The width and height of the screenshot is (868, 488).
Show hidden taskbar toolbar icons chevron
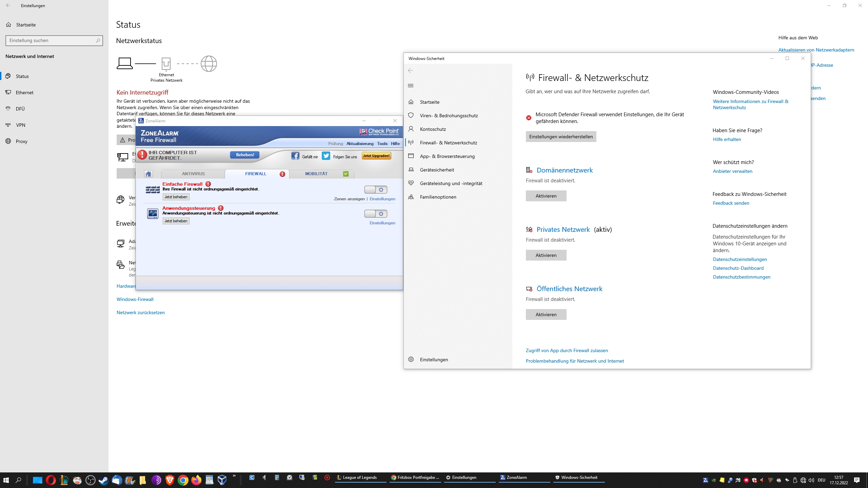point(234,476)
